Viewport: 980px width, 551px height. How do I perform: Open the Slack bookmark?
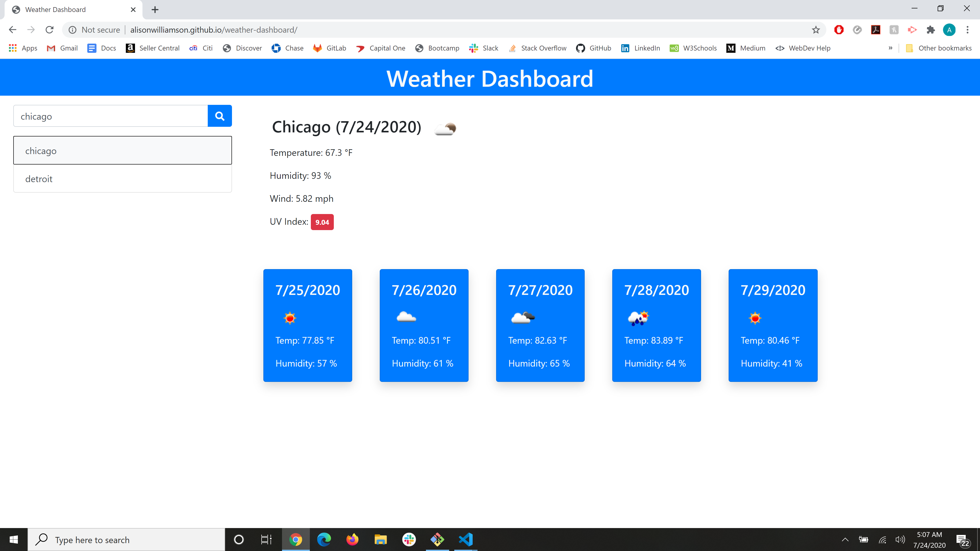click(x=484, y=48)
